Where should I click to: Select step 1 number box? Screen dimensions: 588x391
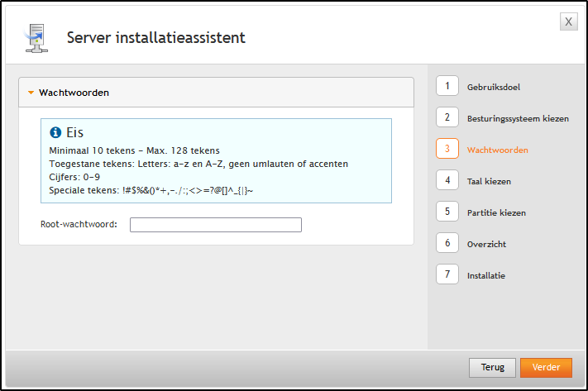pos(447,86)
